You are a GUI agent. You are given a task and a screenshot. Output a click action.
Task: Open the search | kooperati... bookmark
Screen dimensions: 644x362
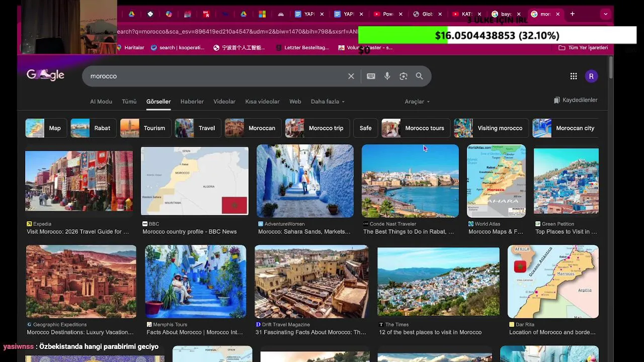coord(178,48)
